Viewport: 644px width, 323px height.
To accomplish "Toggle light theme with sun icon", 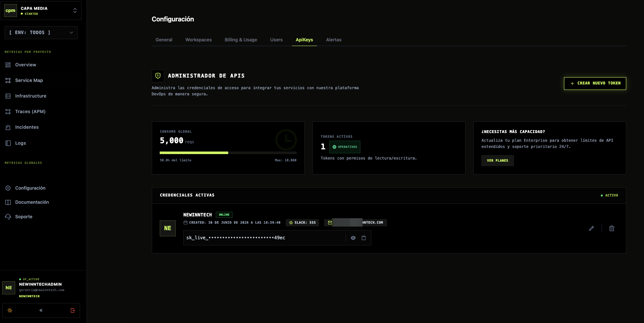I will tap(10, 310).
